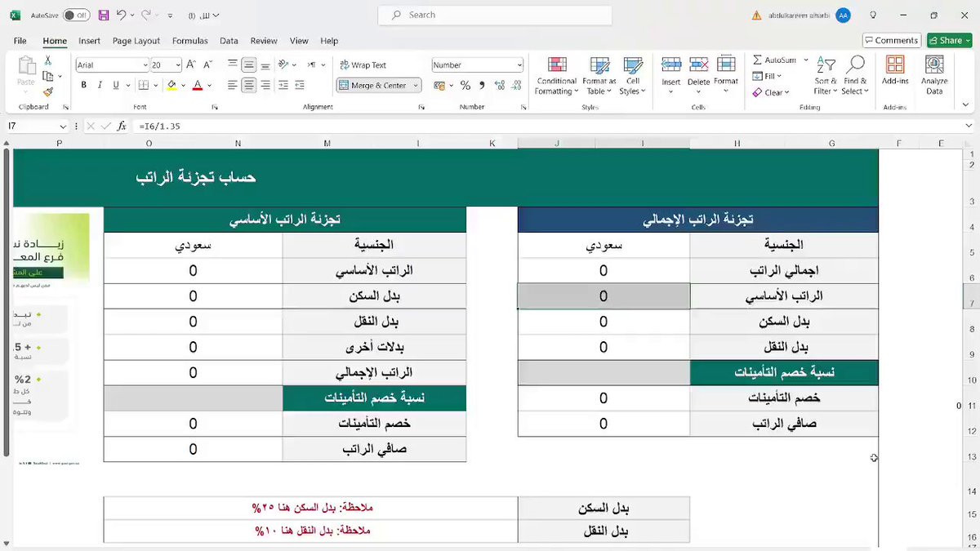Switch to the Page Layout tab
Screen dimensions: 980x551
click(x=136, y=41)
